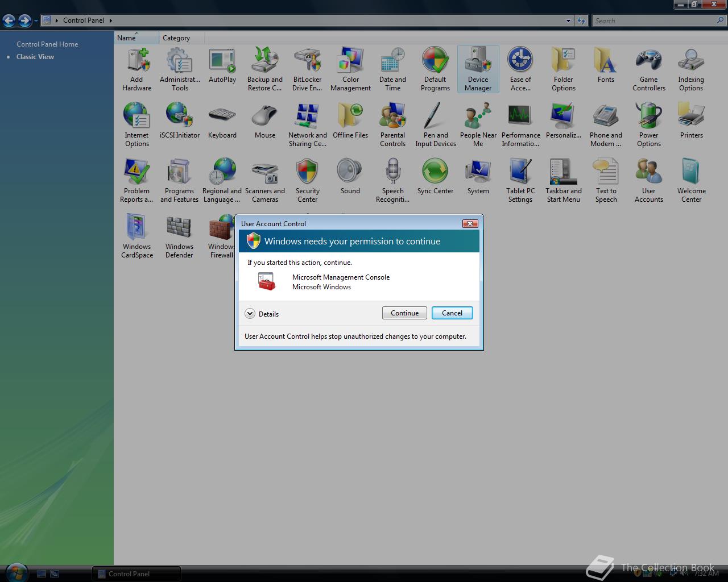This screenshot has width=728, height=582.
Task: Open Text to Speech
Action: 606,181
